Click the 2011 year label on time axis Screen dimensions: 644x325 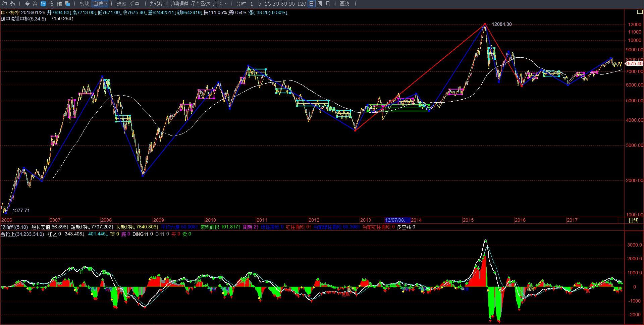pos(262,220)
